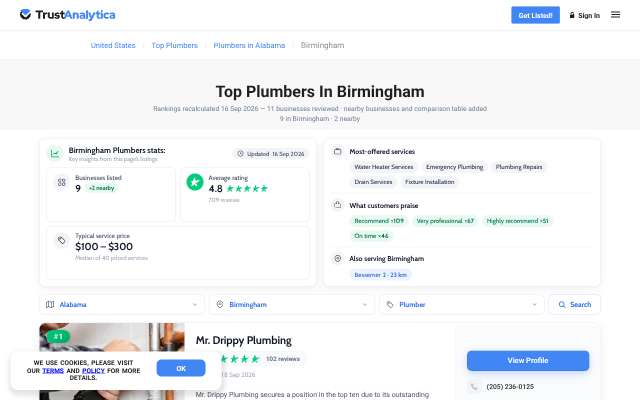Click the lock icon beside Sign In
This screenshot has height=400, width=640.
pos(572,15)
